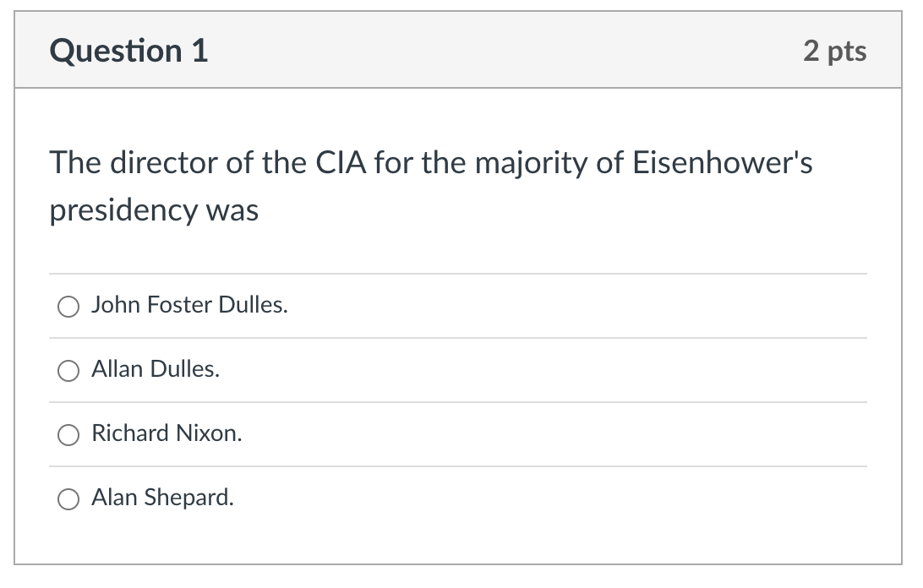Click the word 'CIA' in the question

(341, 163)
